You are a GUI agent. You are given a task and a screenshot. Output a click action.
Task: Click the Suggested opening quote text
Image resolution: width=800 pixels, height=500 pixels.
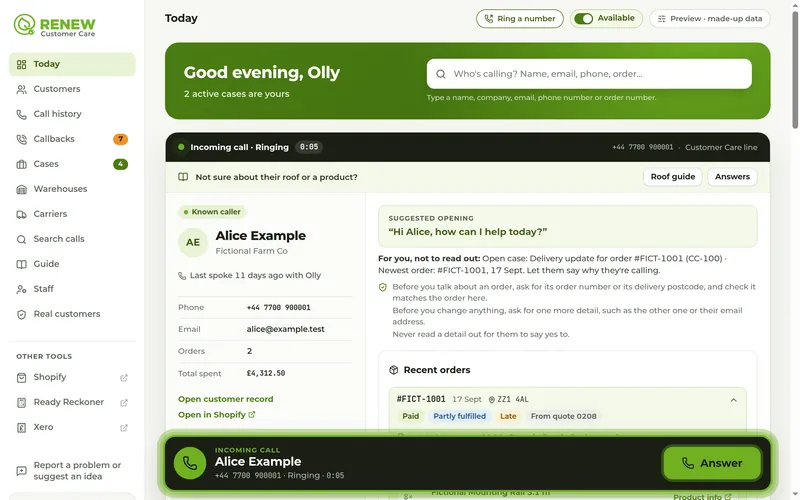467,232
